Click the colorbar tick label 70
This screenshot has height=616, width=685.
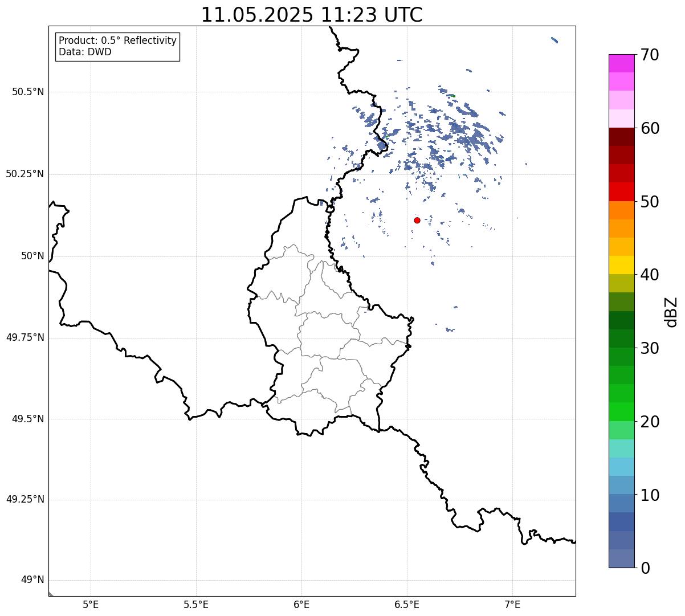650,55
